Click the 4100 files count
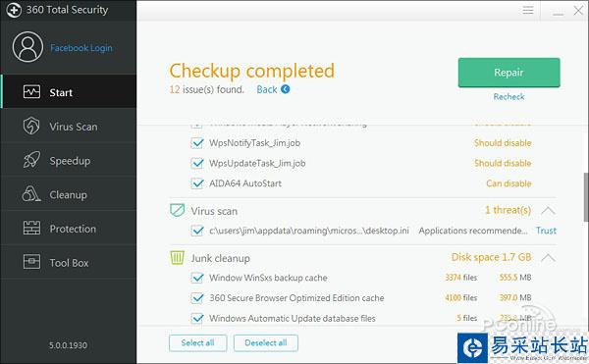The height and width of the screenshot is (364, 589). point(461,298)
